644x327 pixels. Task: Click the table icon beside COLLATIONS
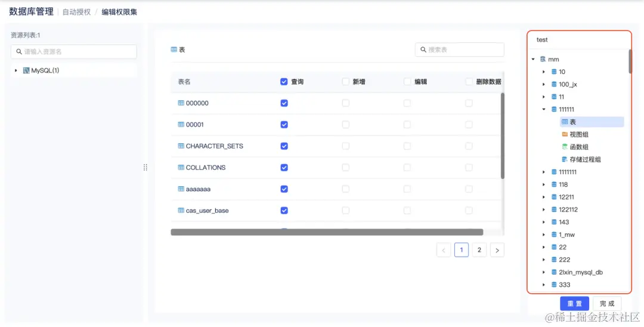click(181, 168)
